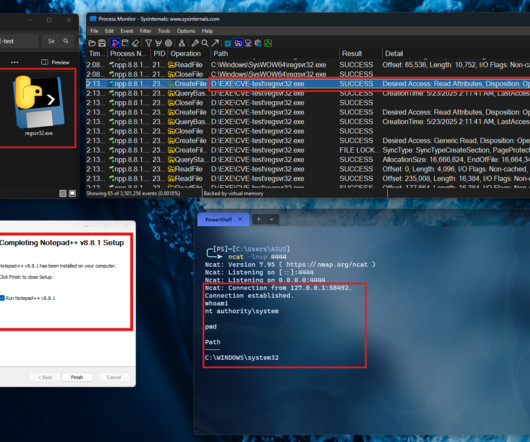Click the Clear eraser icon in Process Monitor
The height and width of the screenshot is (442, 530).
point(136,43)
